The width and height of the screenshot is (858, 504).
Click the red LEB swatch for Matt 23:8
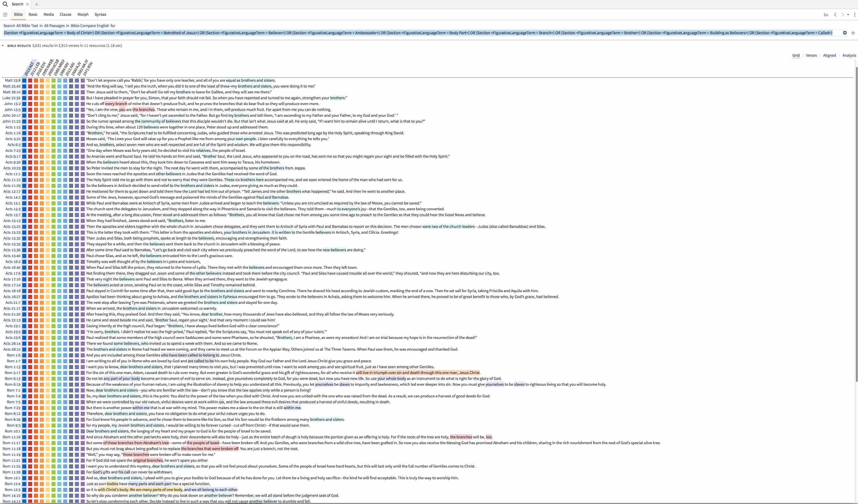tap(30, 81)
